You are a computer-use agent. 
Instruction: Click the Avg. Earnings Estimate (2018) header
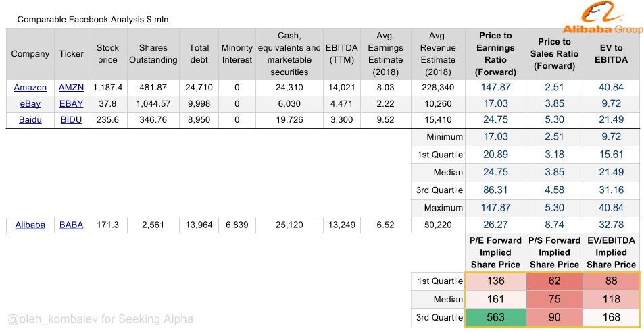pyautogui.click(x=385, y=54)
